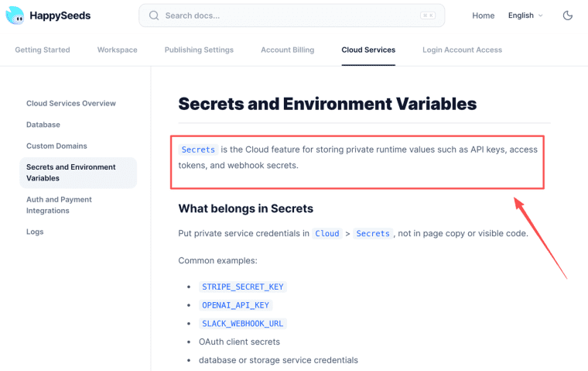Click the STRIPE_SECRET_KEY code item

point(243,287)
